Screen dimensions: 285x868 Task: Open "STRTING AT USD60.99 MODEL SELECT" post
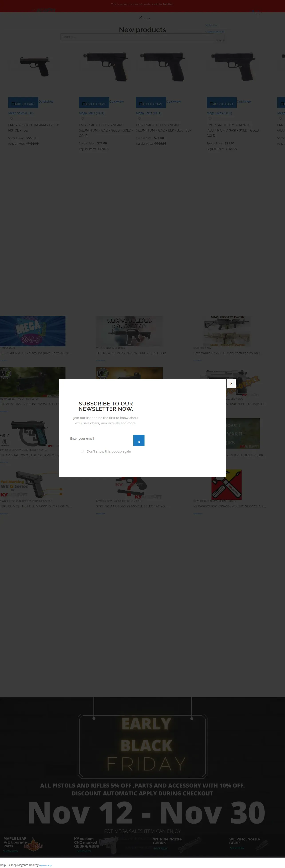click(x=132, y=506)
